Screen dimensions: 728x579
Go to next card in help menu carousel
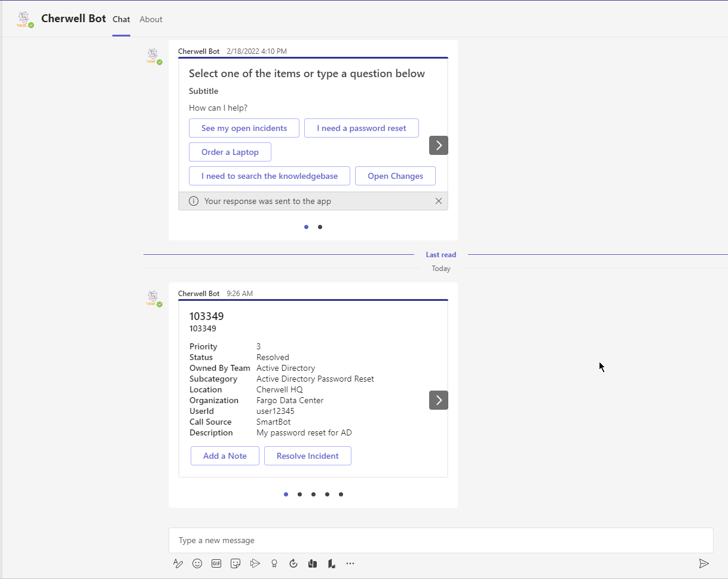tap(439, 145)
